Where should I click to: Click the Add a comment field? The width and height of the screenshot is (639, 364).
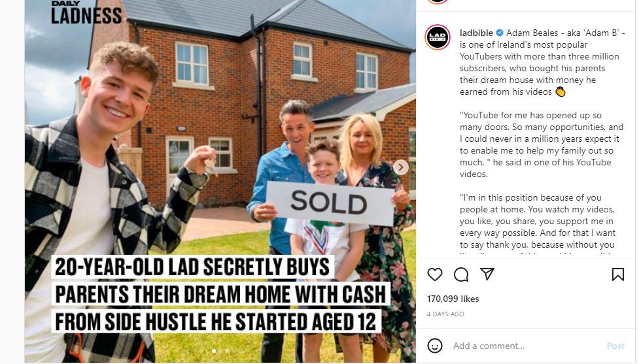pyautogui.click(x=526, y=346)
